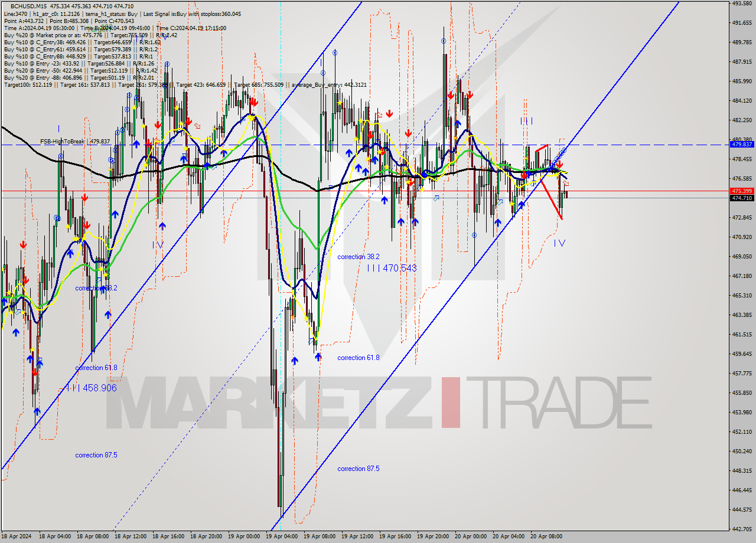This screenshot has height=543, width=756.
Task: Click the blue 479.837 price tag on axis
Action: click(x=742, y=144)
